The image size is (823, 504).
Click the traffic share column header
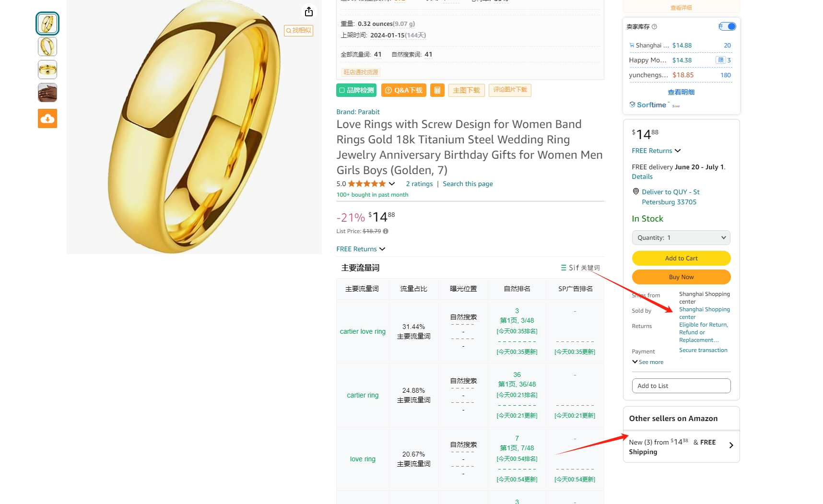[413, 289]
